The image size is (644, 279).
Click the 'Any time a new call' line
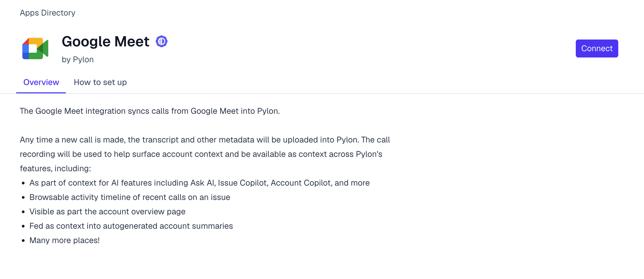click(205, 140)
